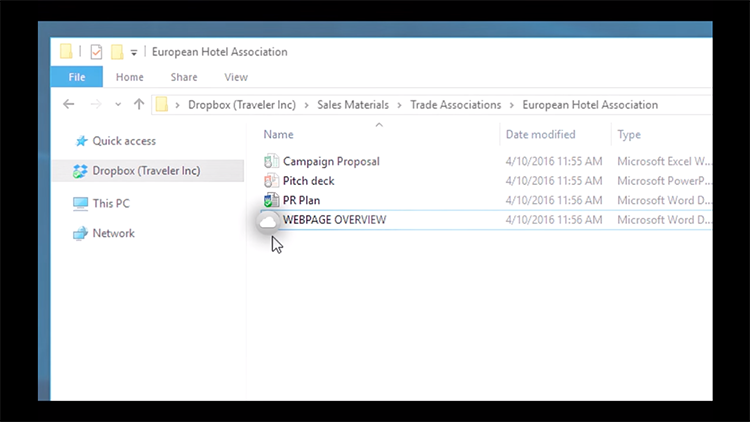This screenshot has height=422, width=750.
Task: Click the cloud icon beside WEBPAGE OVERVIEW
Action: [x=268, y=222]
